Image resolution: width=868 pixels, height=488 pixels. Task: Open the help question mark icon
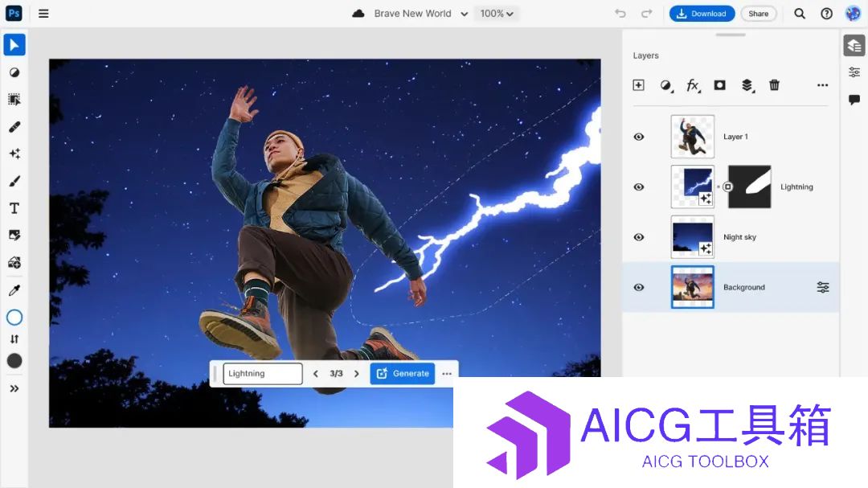(x=826, y=14)
